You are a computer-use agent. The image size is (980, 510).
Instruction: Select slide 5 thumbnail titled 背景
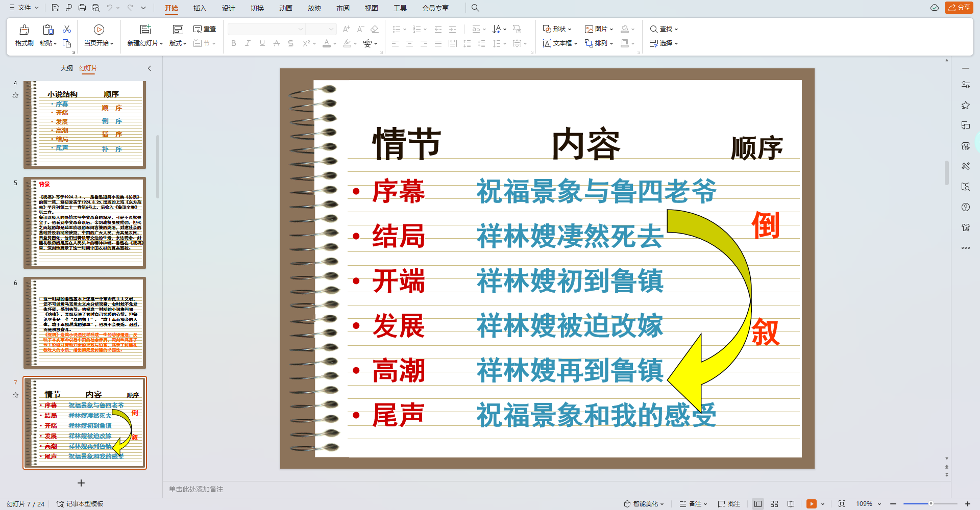(85, 223)
